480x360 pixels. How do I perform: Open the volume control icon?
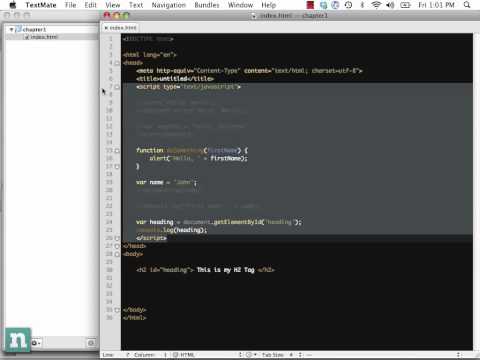[x=390, y=5]
